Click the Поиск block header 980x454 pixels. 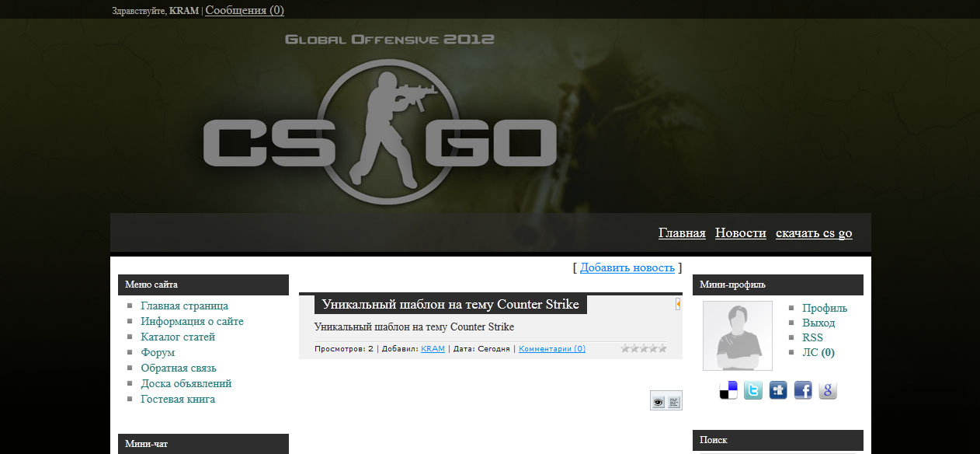pyautogui.click(x=778, y=440)
